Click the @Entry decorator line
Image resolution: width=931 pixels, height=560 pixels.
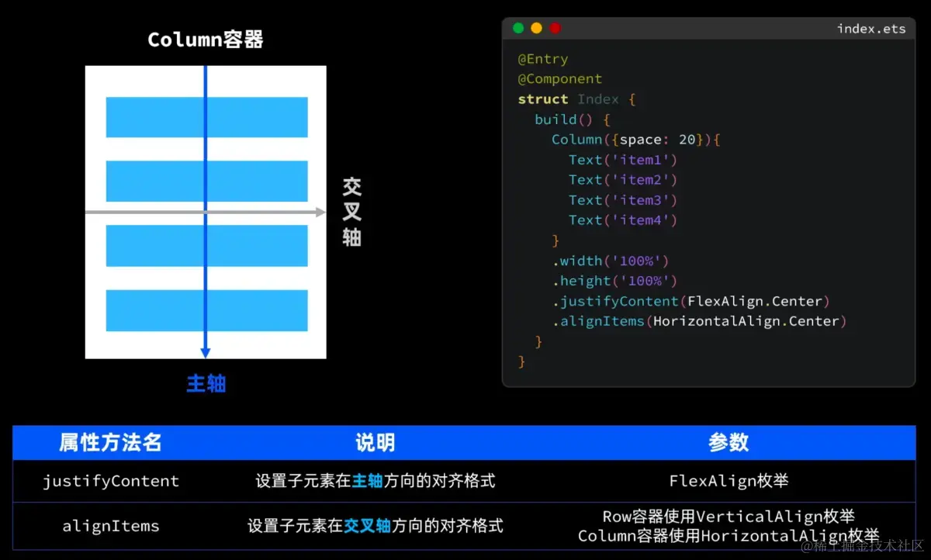[543, 59]
